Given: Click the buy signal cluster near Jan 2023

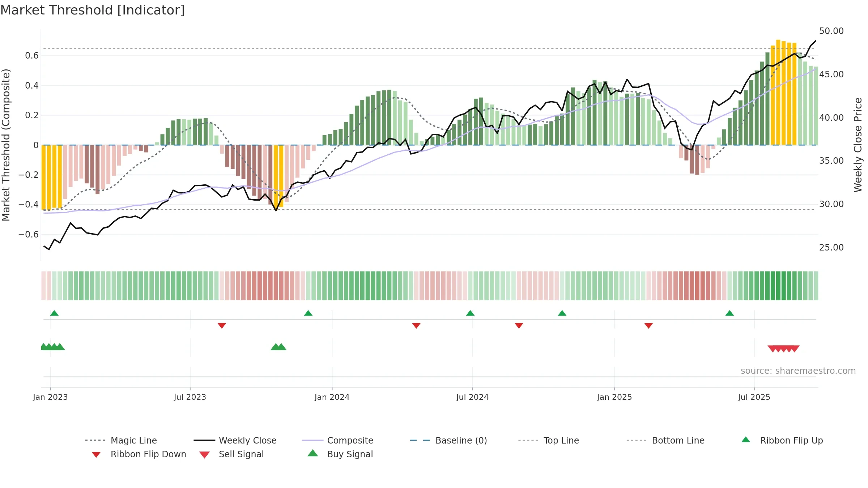Looking at the screenshot, I should 53,347.
